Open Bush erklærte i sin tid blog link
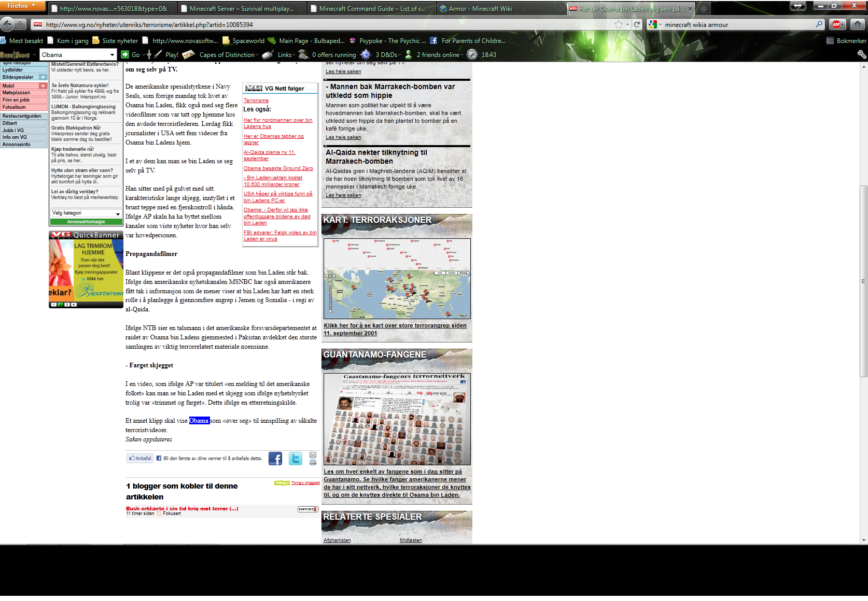Image resolution: width=868 pixels, height=601 pixels. 182,509
